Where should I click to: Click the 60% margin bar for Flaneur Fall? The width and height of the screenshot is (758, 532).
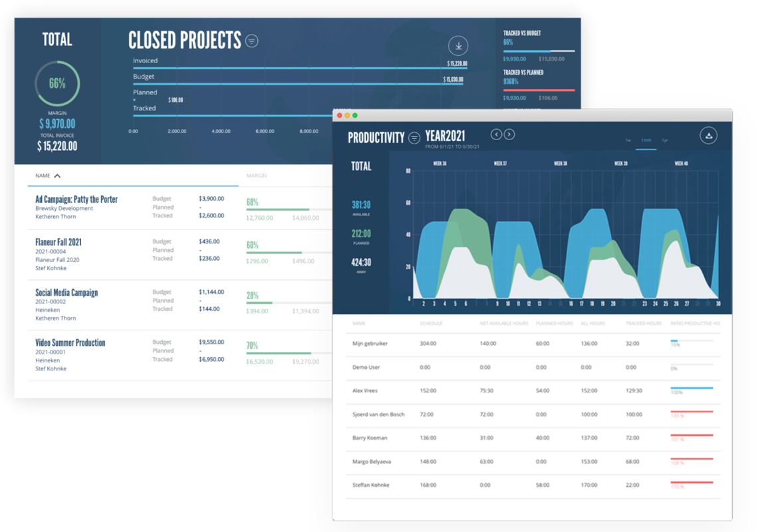click(x=289, y=253)
